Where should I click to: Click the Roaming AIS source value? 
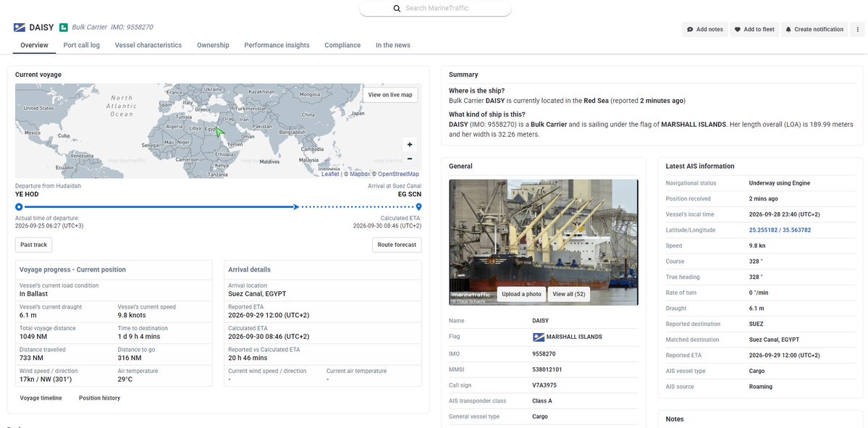(x=761, y=387)
